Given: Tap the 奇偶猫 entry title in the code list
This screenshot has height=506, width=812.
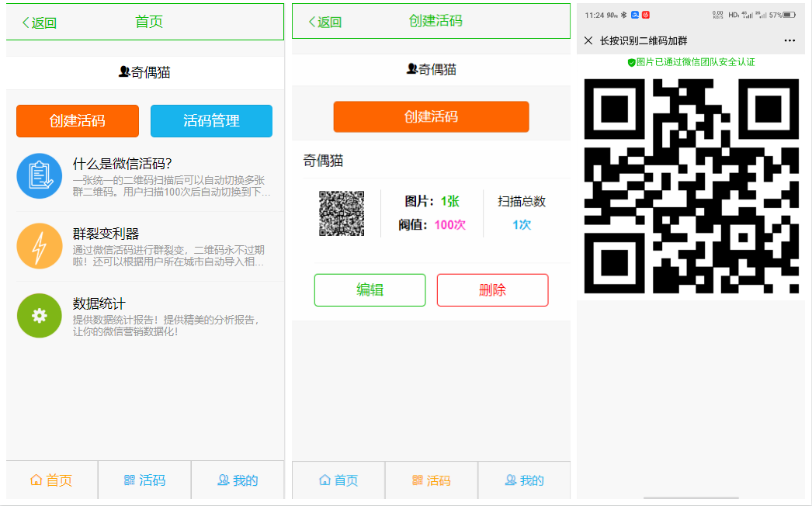Looking at the screenshot, I should (323, 161).
